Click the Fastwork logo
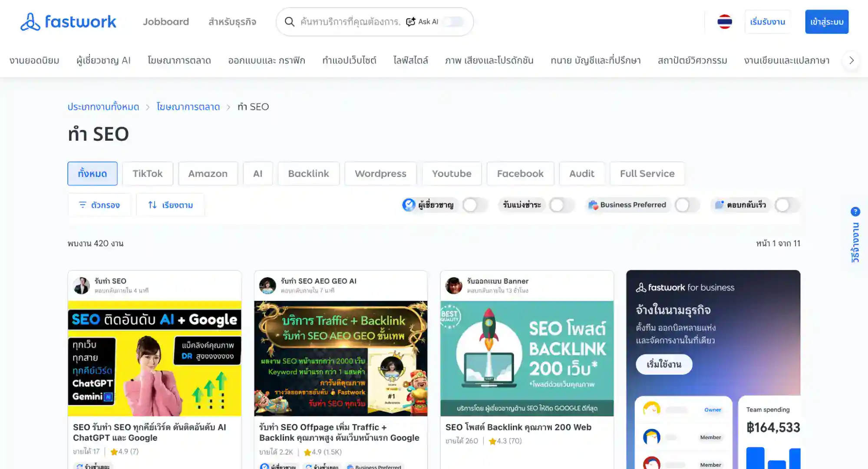The width and height of the screenshot is (868, 469). (x=68, y=22)
